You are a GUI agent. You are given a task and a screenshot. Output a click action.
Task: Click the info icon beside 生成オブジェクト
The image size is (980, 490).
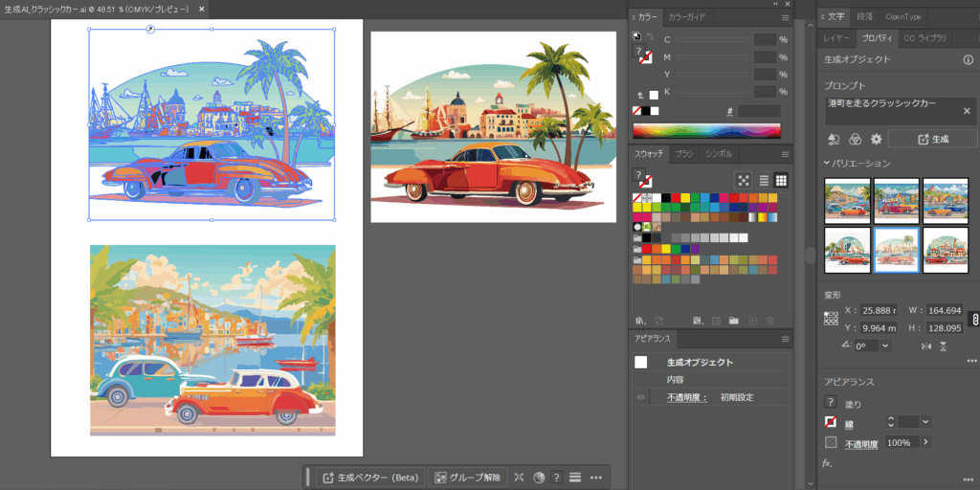tap(968, 59)
